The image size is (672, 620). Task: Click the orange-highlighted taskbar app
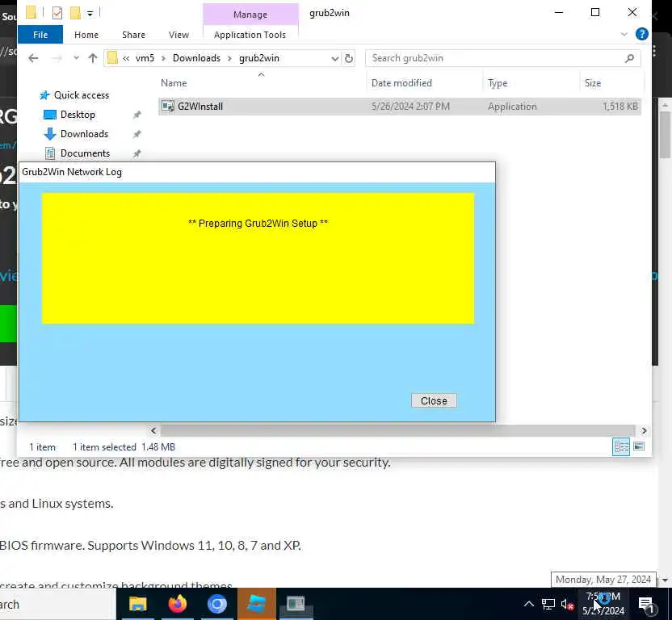point(257,604)
